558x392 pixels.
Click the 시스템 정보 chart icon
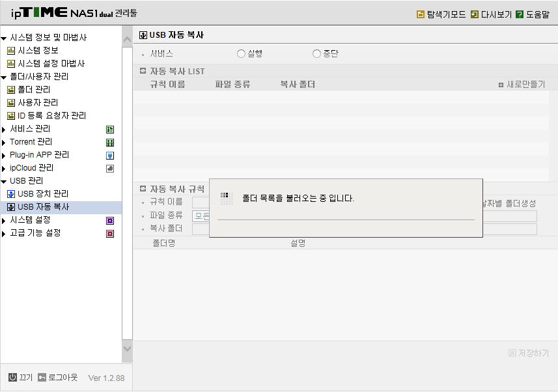11,51
